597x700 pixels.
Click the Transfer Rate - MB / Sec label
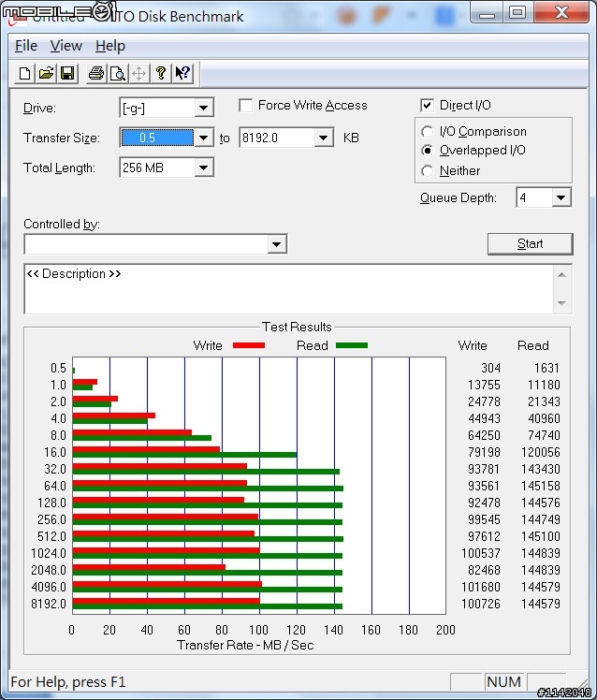[245, 645]
